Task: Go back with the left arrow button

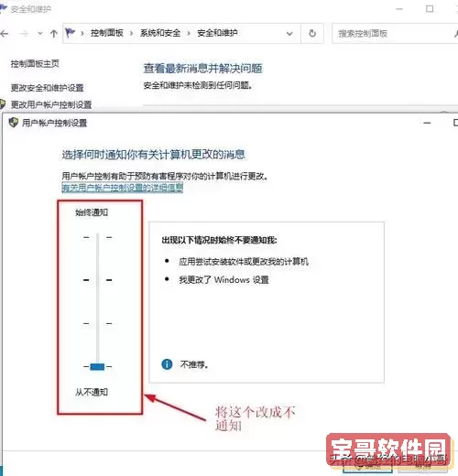Action: [5, 33]
